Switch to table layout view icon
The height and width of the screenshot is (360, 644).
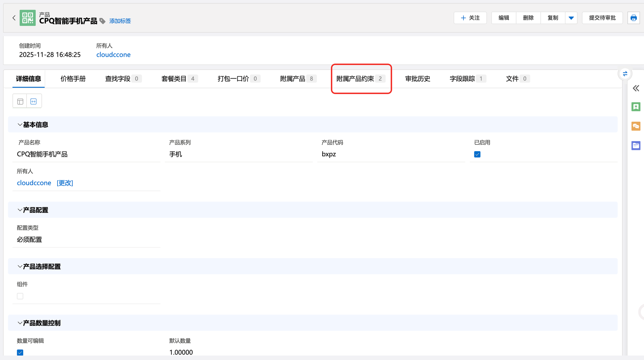pos(20,102)
